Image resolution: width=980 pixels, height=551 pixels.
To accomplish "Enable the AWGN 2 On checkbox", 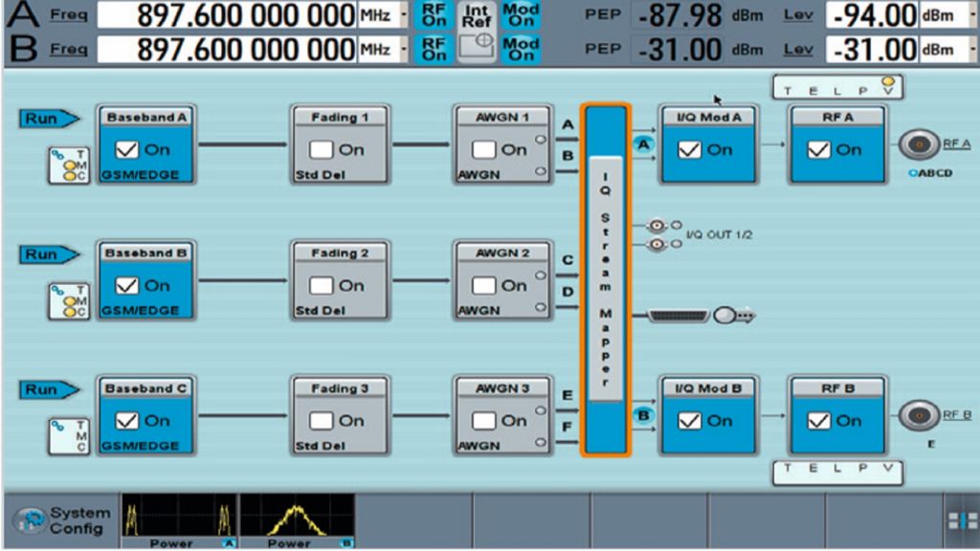I will click(483, 285).
